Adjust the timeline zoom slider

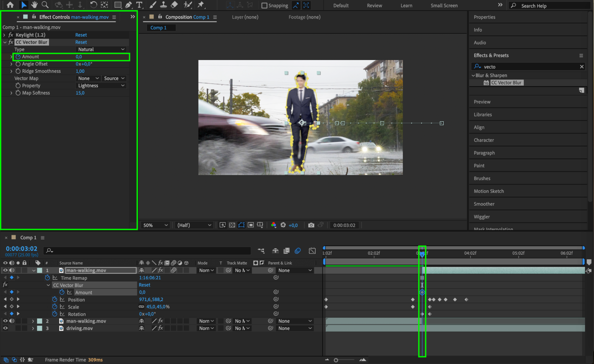[336, 360]
